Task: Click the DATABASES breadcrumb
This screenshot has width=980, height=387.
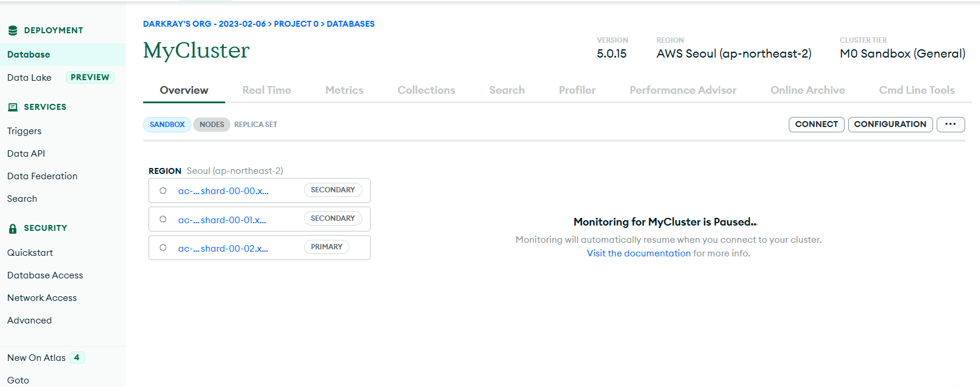Action: (350, 24)
